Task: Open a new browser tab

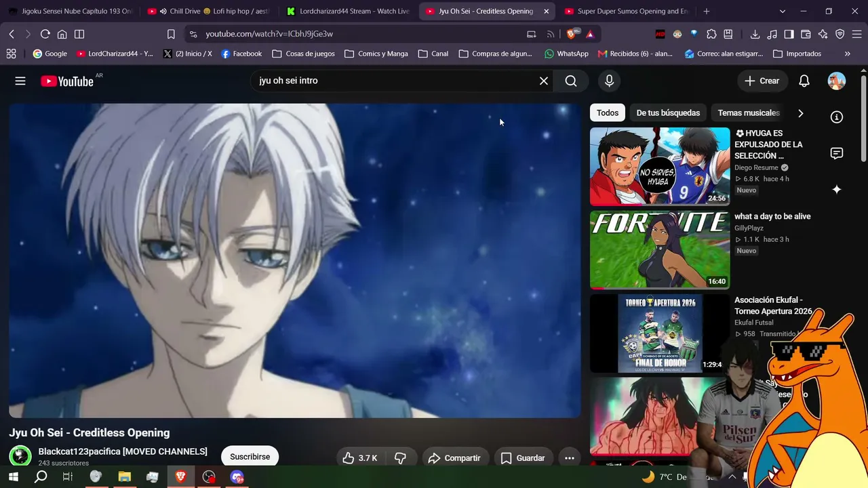Action: pos(706,12)
